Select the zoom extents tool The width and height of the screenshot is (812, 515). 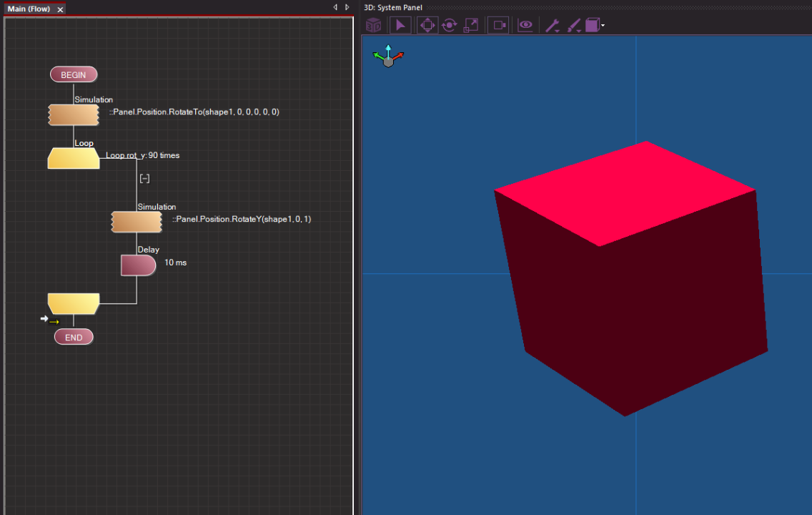click(x=472, y=24)
